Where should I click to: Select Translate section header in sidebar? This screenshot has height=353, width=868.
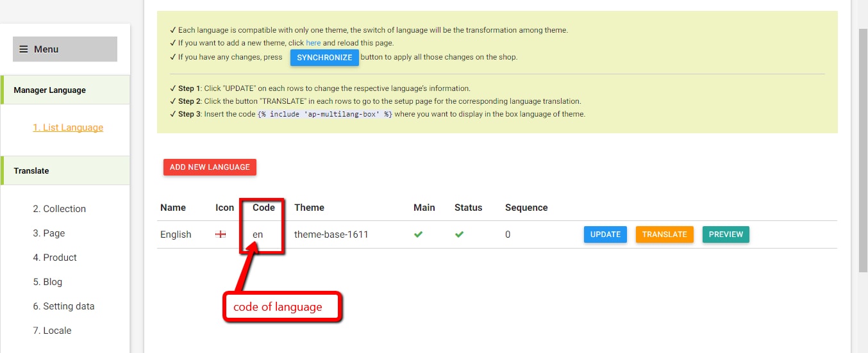(65, 171)
